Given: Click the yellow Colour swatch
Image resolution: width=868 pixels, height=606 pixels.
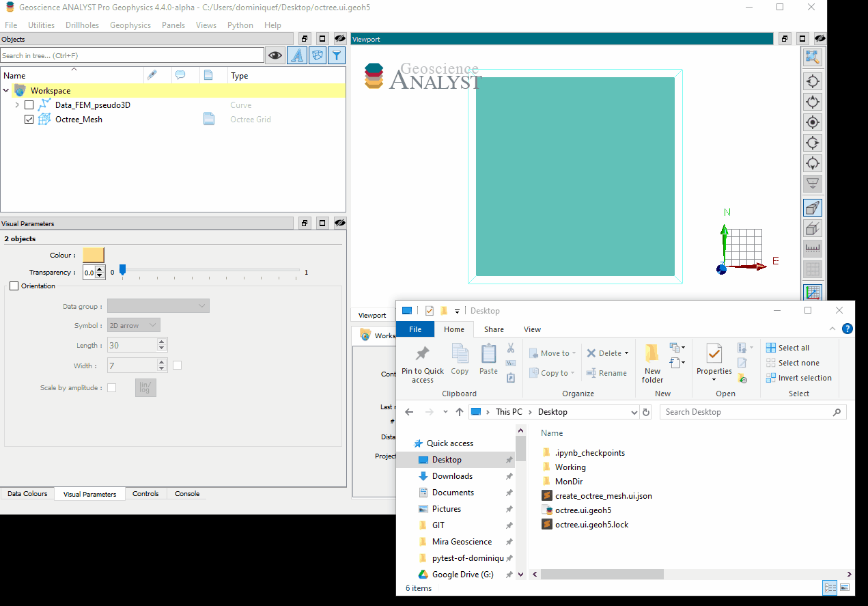Looking at the screenshot, I should click(x=94, y=256).
